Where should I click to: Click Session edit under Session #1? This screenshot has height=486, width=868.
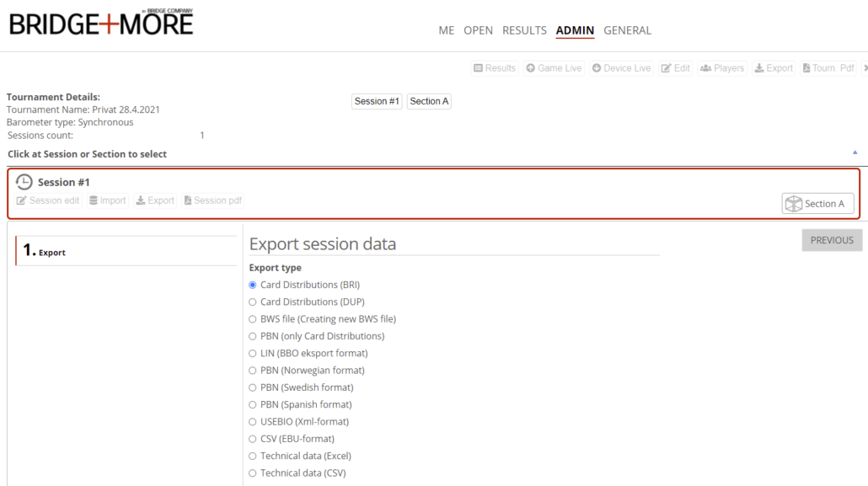[x=49, y=200]
